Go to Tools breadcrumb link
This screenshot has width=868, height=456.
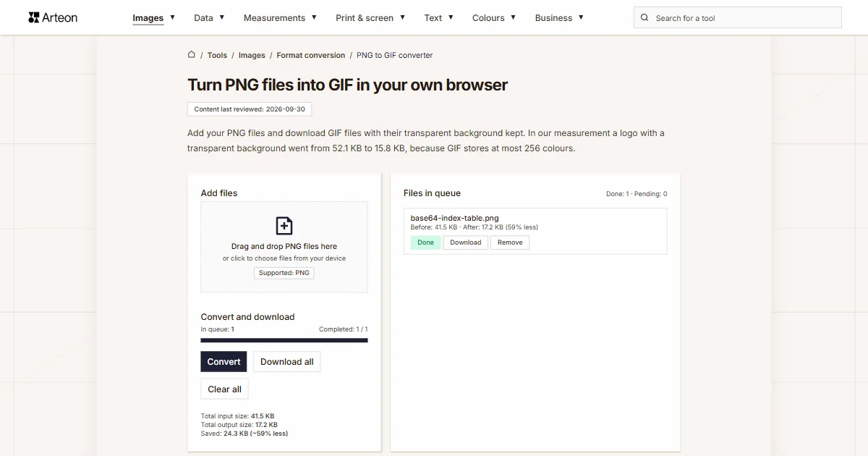coord(217,55)
